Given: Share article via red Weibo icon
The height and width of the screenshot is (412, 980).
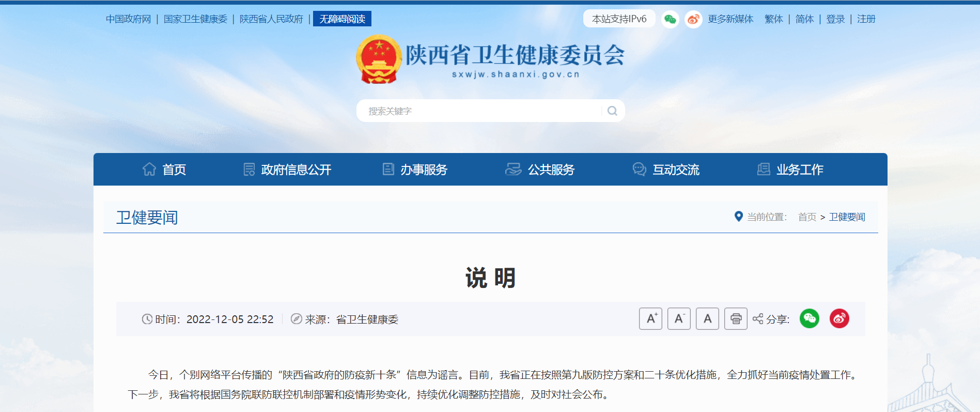Looking at the screenshot, I should coord(839,318).
